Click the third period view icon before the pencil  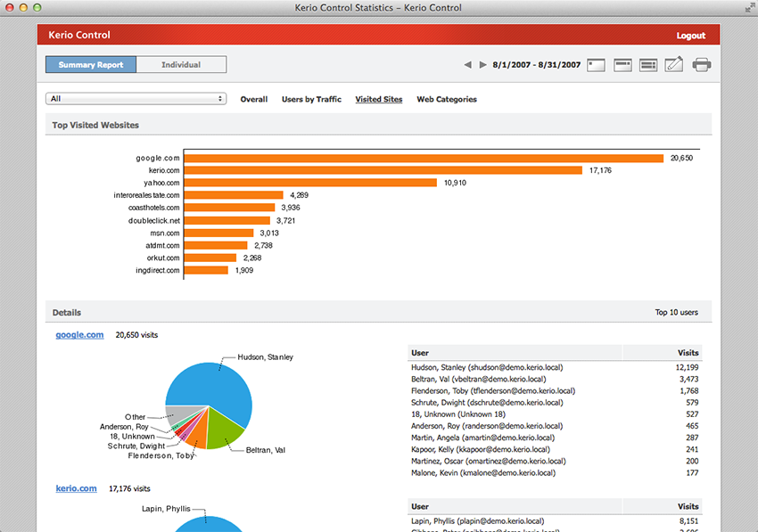[648, 65]
